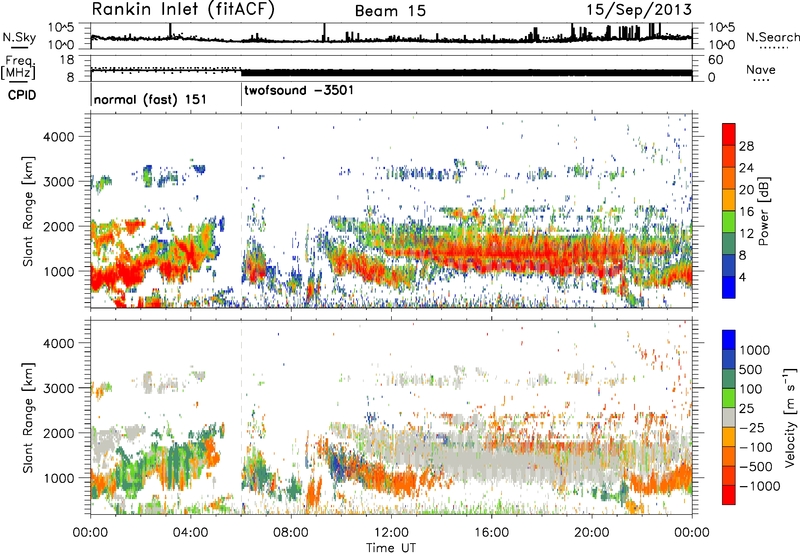Click the '04:00' time axis tick
The image size is (800, 554).
pyautogui.click(x=190, y=533)
